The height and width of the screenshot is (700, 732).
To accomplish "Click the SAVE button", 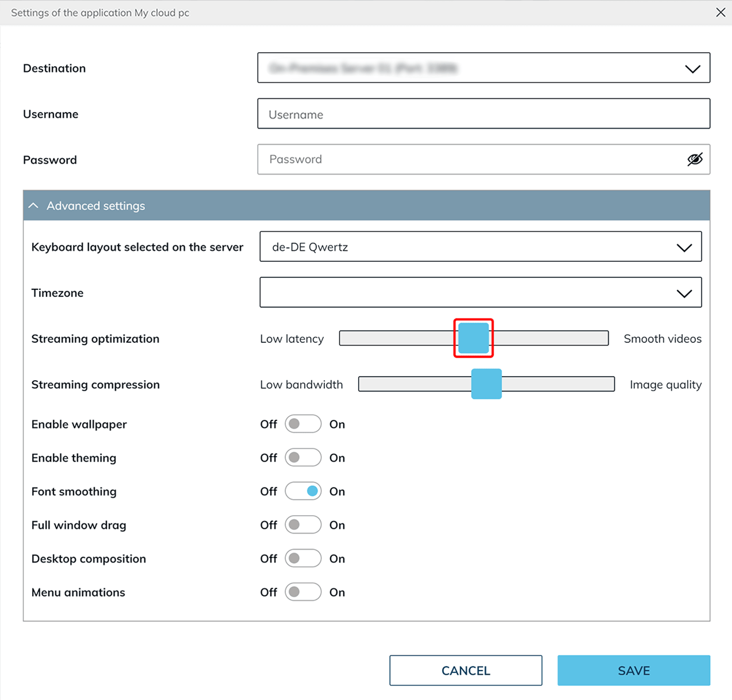I will (x=633, y=670).
